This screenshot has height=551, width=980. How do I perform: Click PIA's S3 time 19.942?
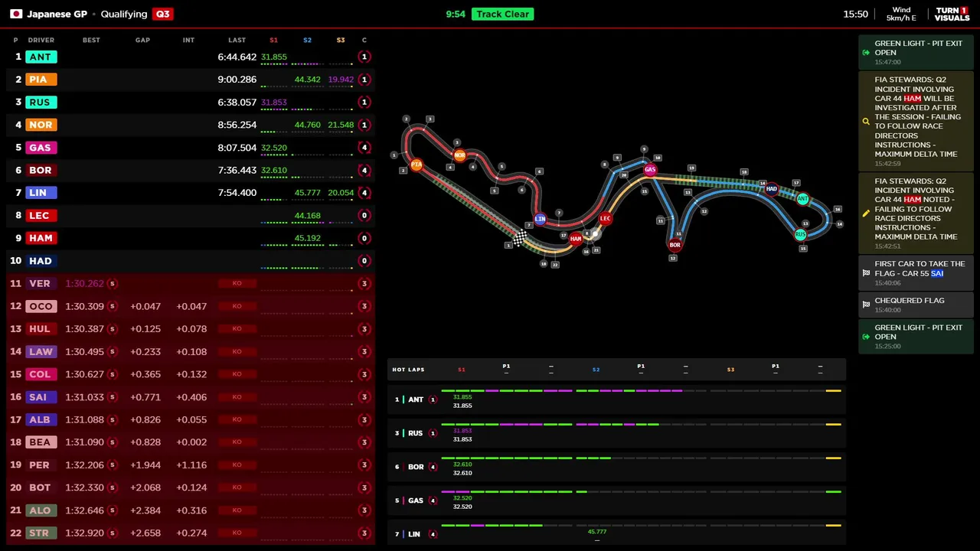341,80
